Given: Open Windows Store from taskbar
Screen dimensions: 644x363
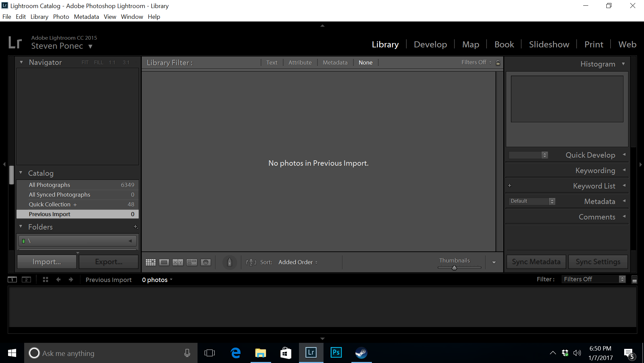Looking at the screenshot, I should (x=286, y=353).
